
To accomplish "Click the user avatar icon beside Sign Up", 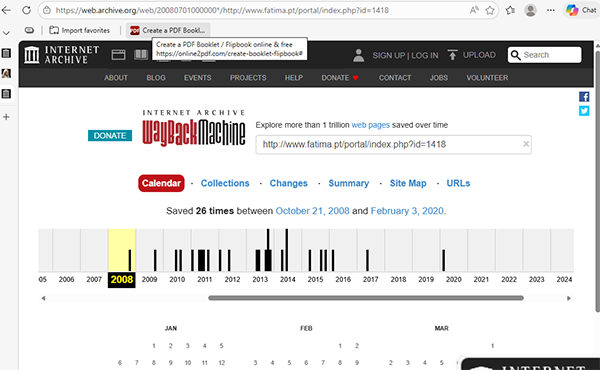I will pyautogui.click(x=359, y=55).
